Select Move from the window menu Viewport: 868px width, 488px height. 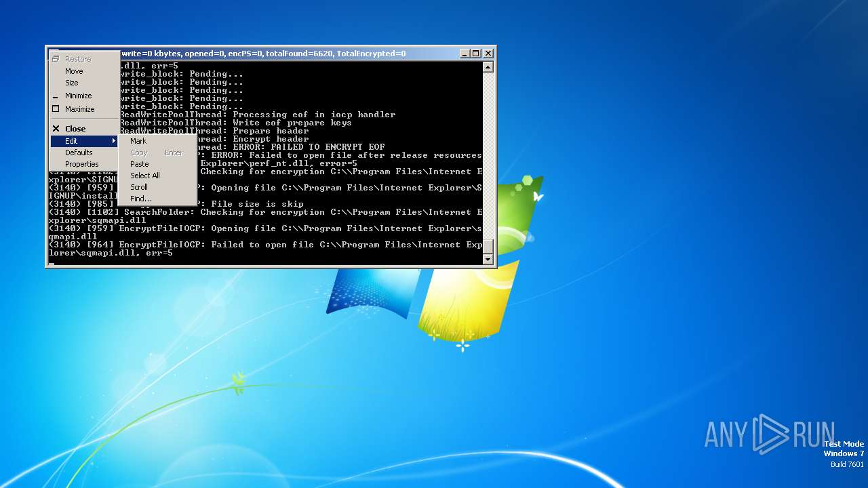click(x=84, y=71)
